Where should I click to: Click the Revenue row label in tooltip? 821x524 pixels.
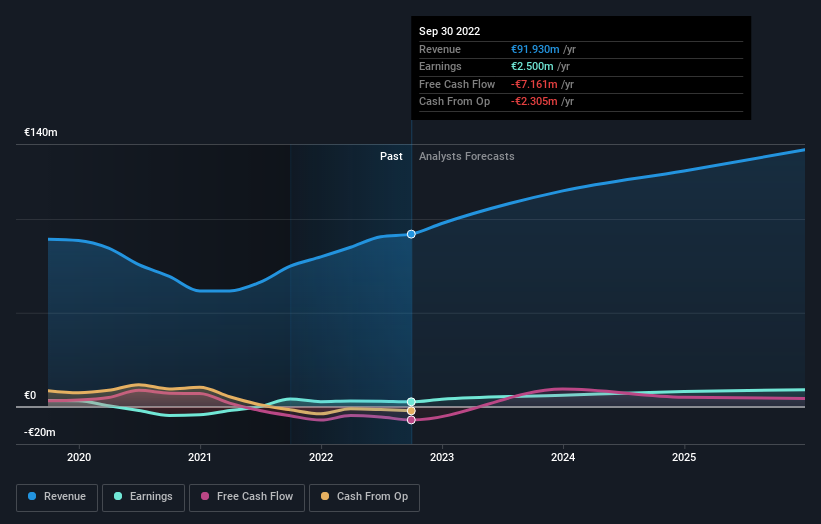click(x=440, y=49)
